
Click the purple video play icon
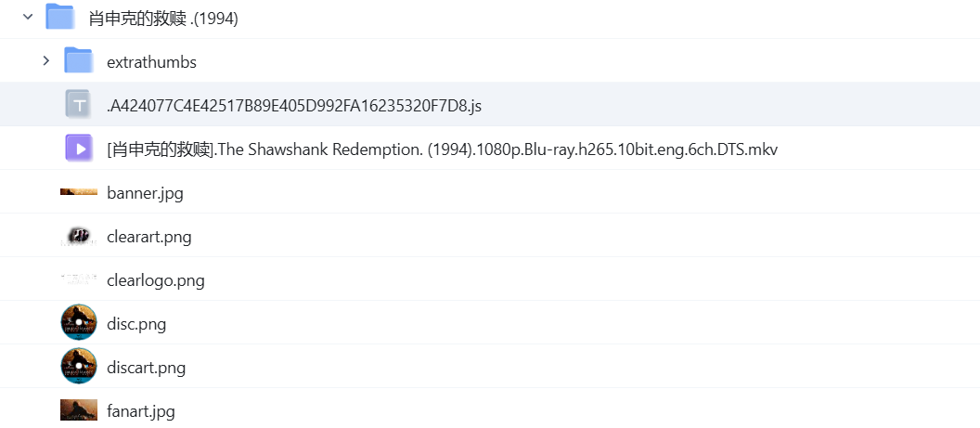[79, 148]
